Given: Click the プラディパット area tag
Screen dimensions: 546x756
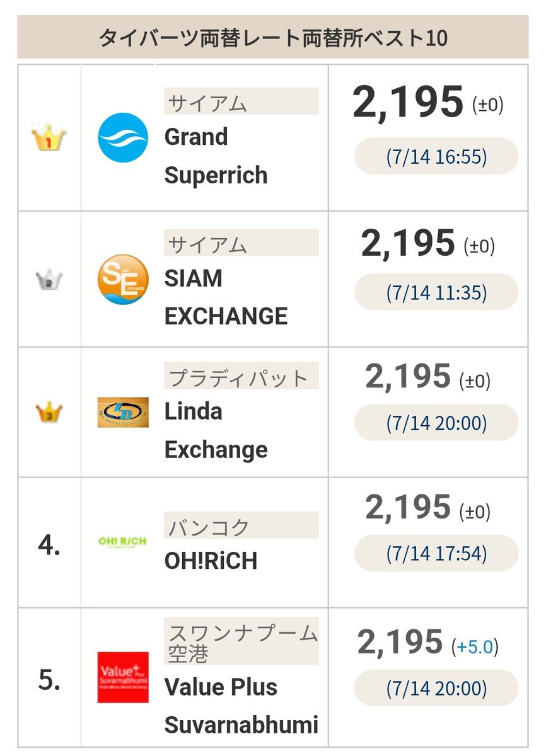Looking at the screenshot, I should tap(241, 376).
